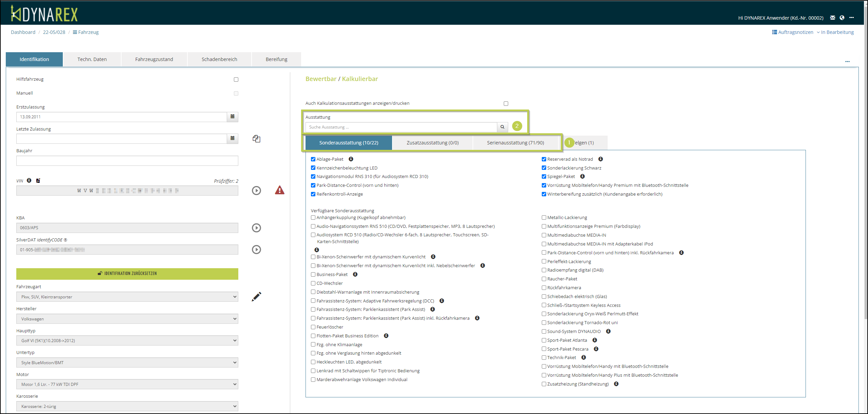Enable the Hilfsfahrzeug checkbox
Viewport: 868px width, 414px height.
tap(236, 79)
